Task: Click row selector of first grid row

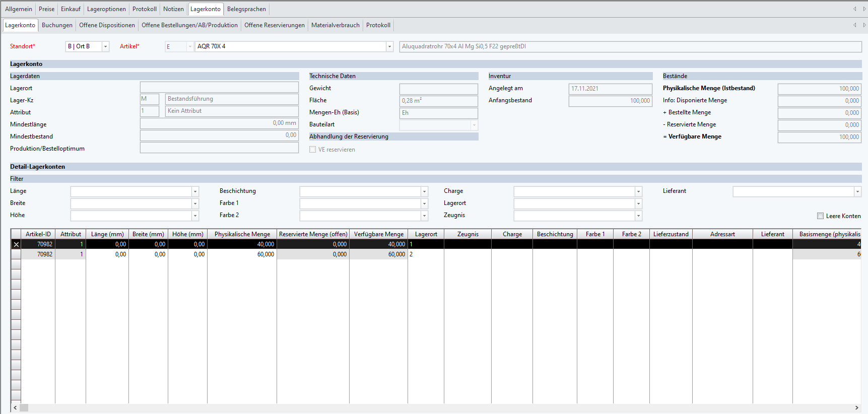Action: tap(16, 244)
